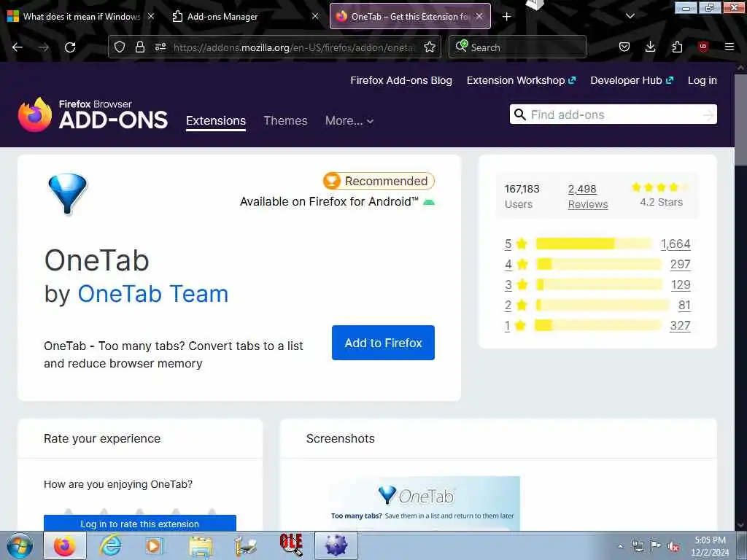Select the Themes navigation item
Screen dimensions: 747x560
point(285,121)
